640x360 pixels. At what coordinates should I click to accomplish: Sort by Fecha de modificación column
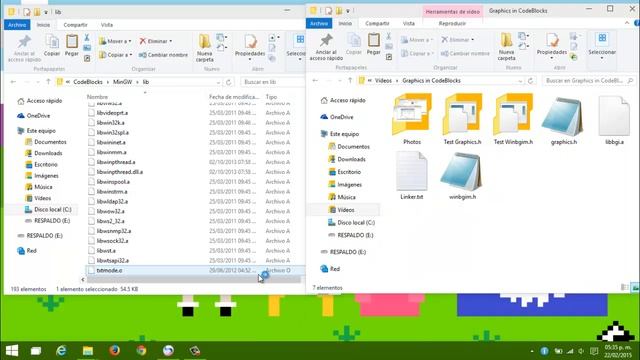[235, 97]
